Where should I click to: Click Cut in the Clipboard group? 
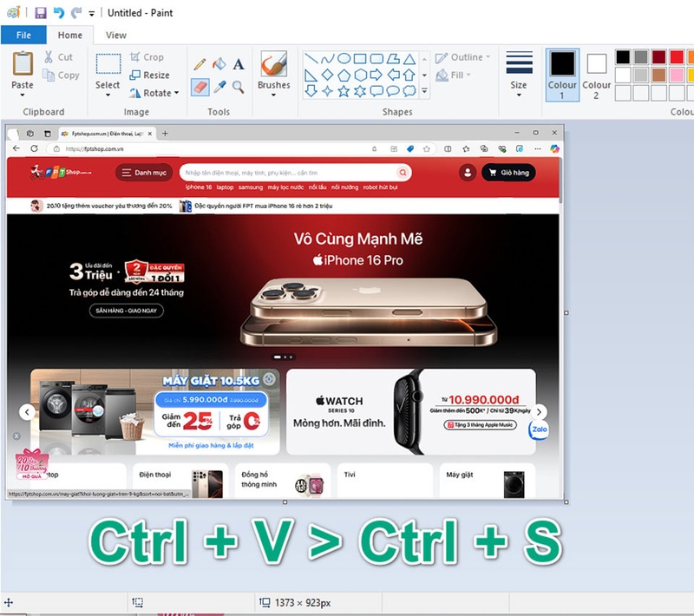pos(58,57)
